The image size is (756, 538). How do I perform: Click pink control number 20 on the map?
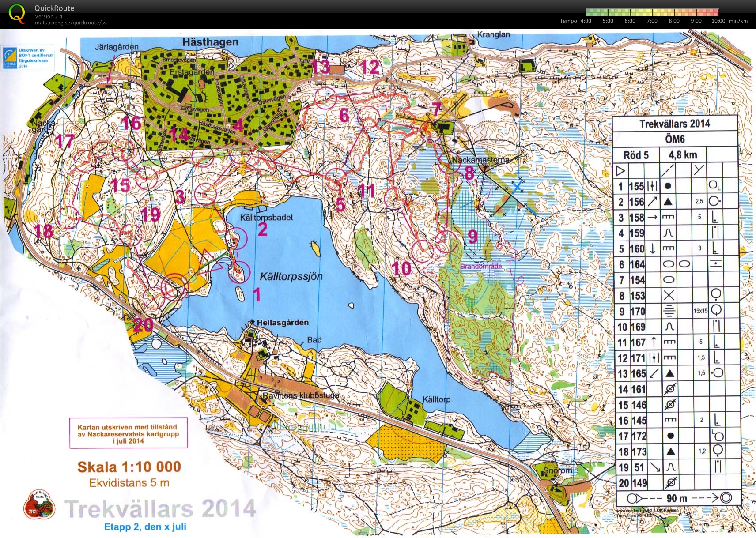(143, 325)
